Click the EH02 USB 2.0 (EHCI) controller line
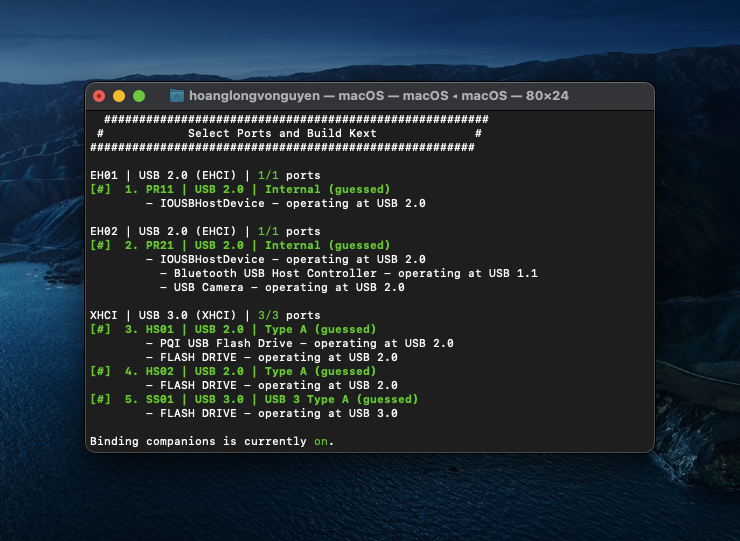 (205, 231)
